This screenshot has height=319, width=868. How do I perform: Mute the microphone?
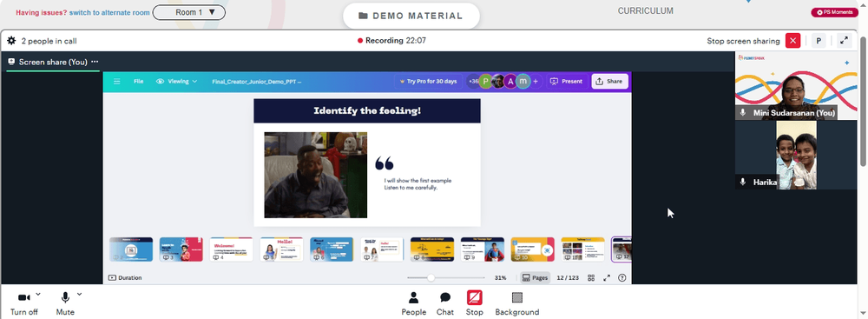click(65, 303)
